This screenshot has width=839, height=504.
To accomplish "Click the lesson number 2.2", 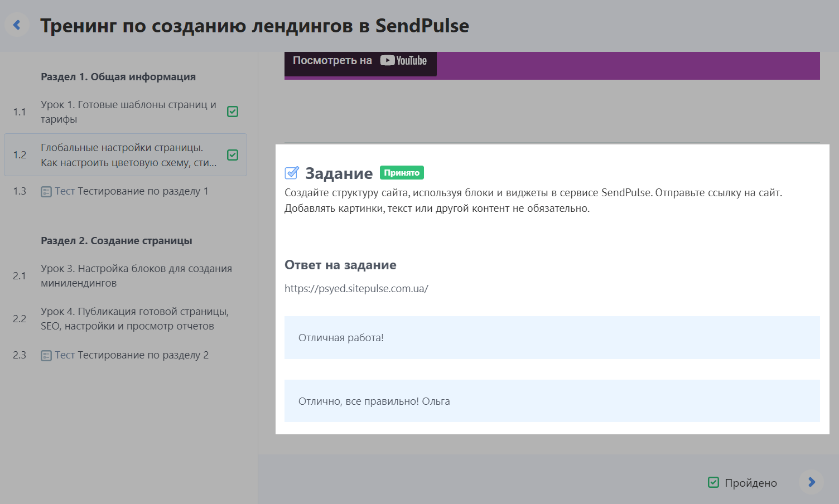I will (x=20, y=319).
